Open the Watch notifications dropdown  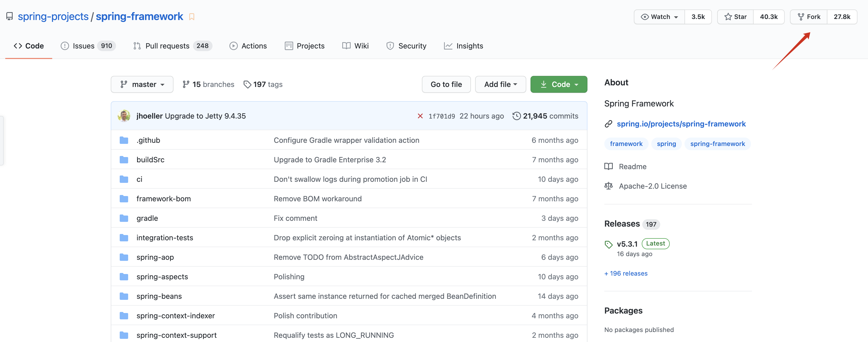(x=659, y=17)
